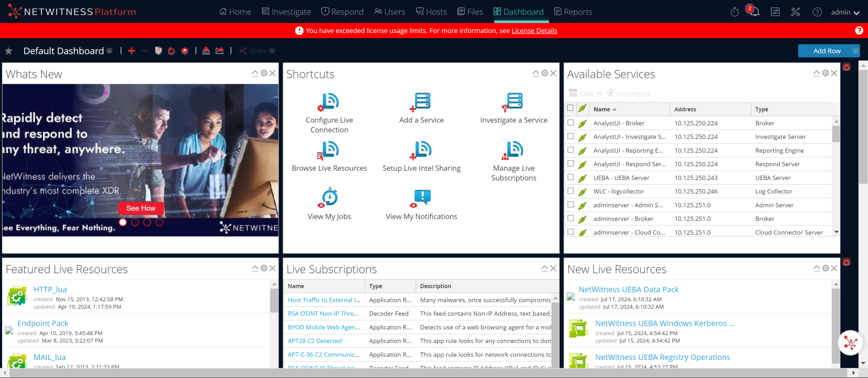This screenshot has width=868, height=378.
Task: Collapse the Whats New panel
Action: (x=255, y=73)
